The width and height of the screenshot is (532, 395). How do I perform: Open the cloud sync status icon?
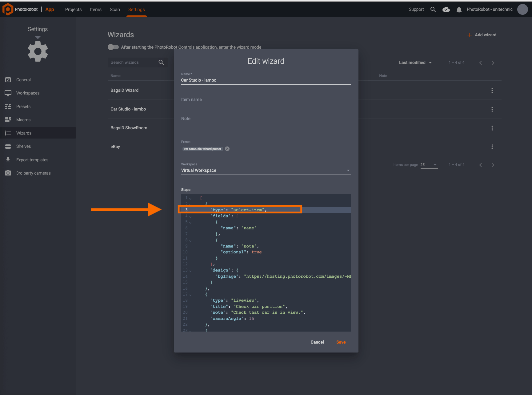tap(446, 10)
